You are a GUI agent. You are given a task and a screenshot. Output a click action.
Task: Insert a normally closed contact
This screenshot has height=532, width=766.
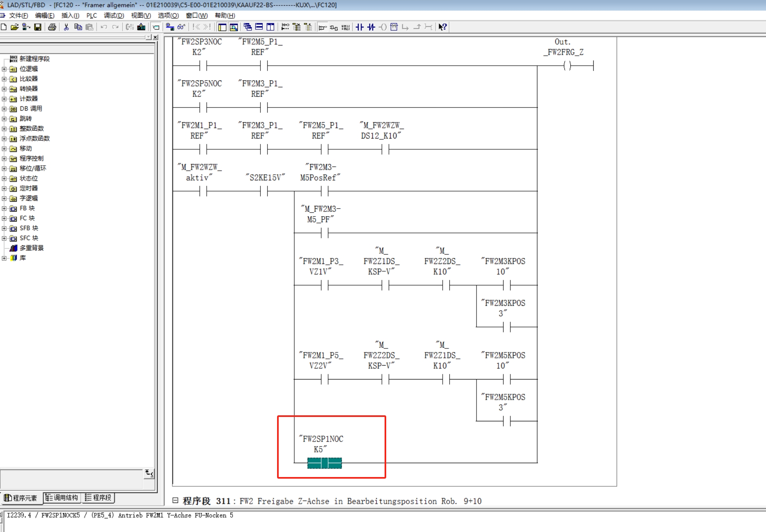point(371,27)
